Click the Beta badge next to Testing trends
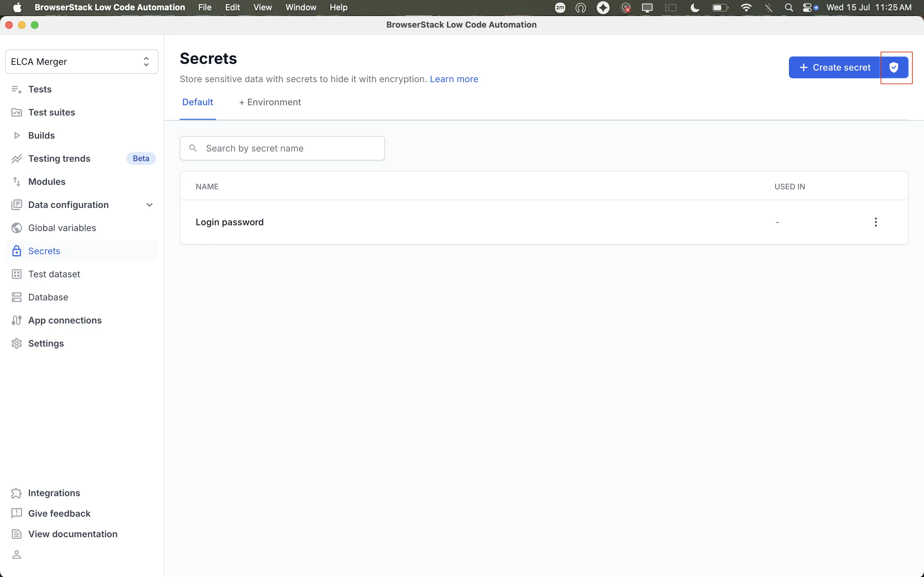The height and width of the screenshot is (577, 924). pyautogui.click(x=141, y=158)
